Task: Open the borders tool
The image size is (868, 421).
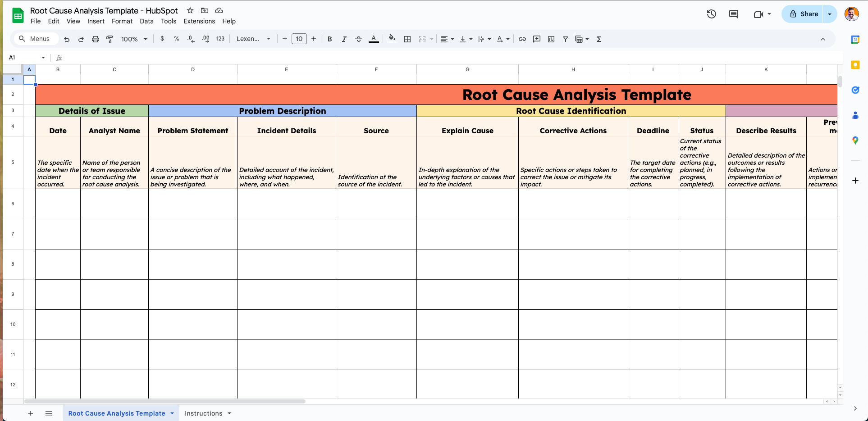Action: (x=407, y=39)
